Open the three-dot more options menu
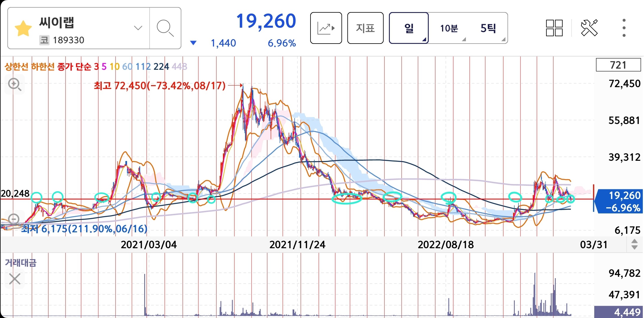Image resolution: width=644 pixels, height=318 pixels. (x=624, y=28)
